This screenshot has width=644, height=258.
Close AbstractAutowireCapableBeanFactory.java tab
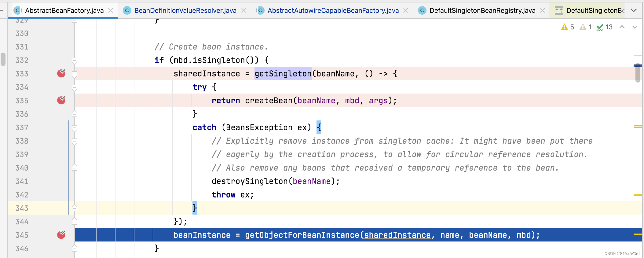point(406,10)
